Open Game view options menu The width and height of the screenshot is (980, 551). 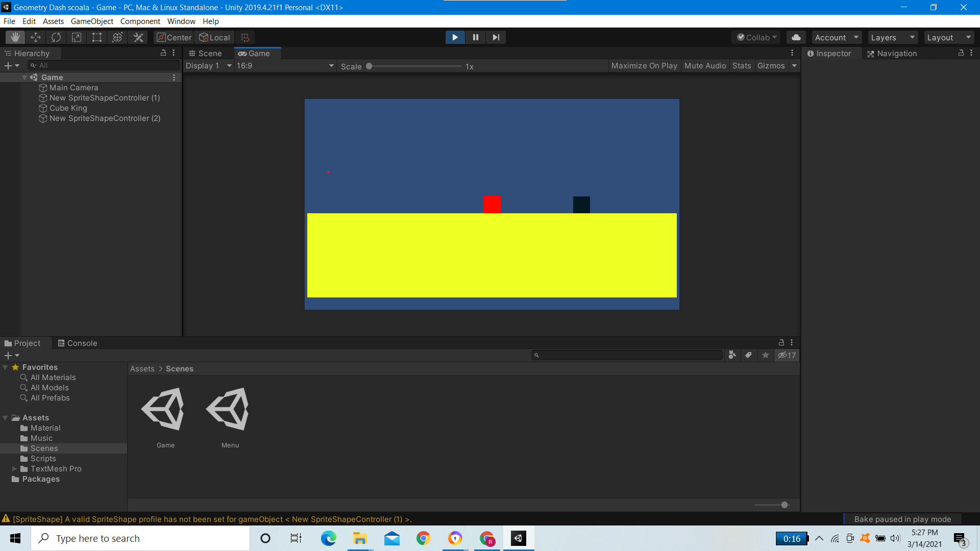point(792,53)
